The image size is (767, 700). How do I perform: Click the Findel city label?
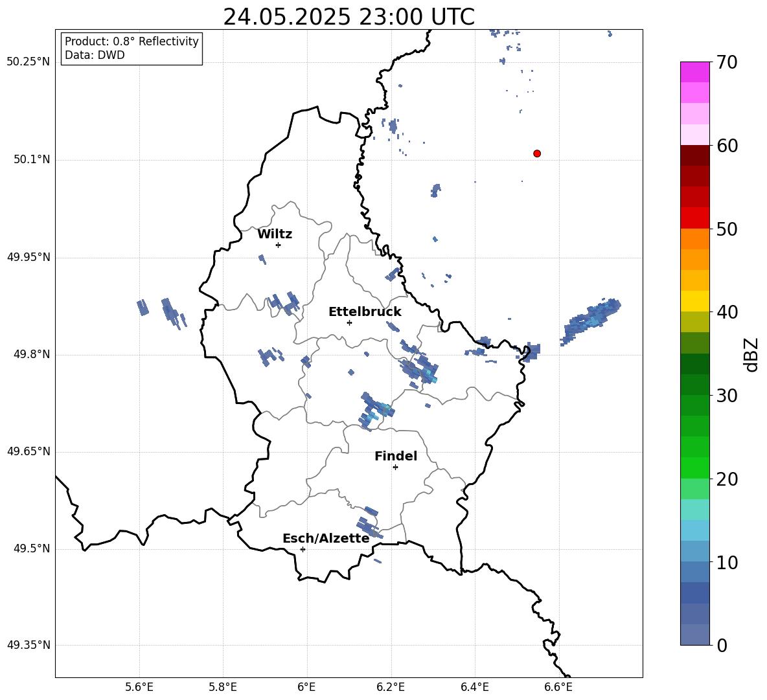[x=396, y=456]
